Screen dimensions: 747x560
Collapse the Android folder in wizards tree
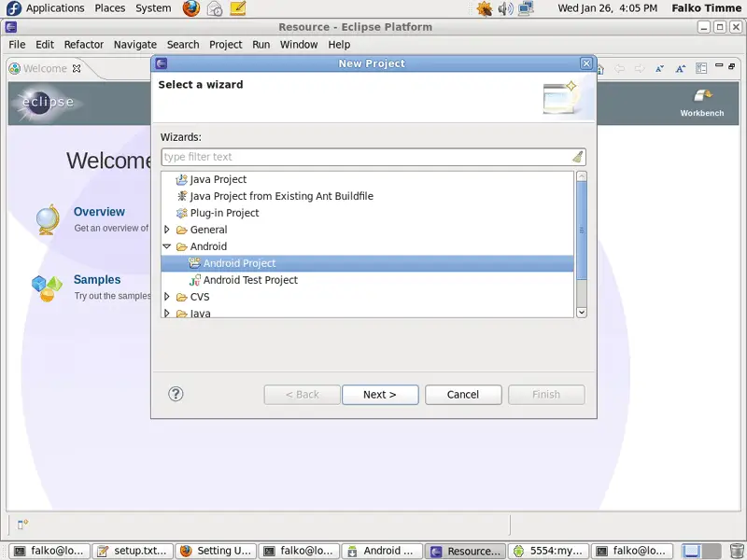click(167, 246)
